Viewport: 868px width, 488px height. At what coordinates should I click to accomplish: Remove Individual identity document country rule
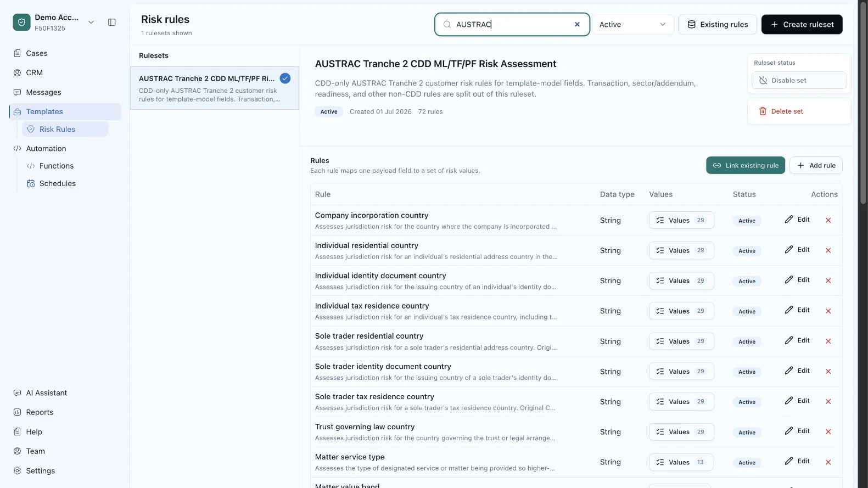828,281
